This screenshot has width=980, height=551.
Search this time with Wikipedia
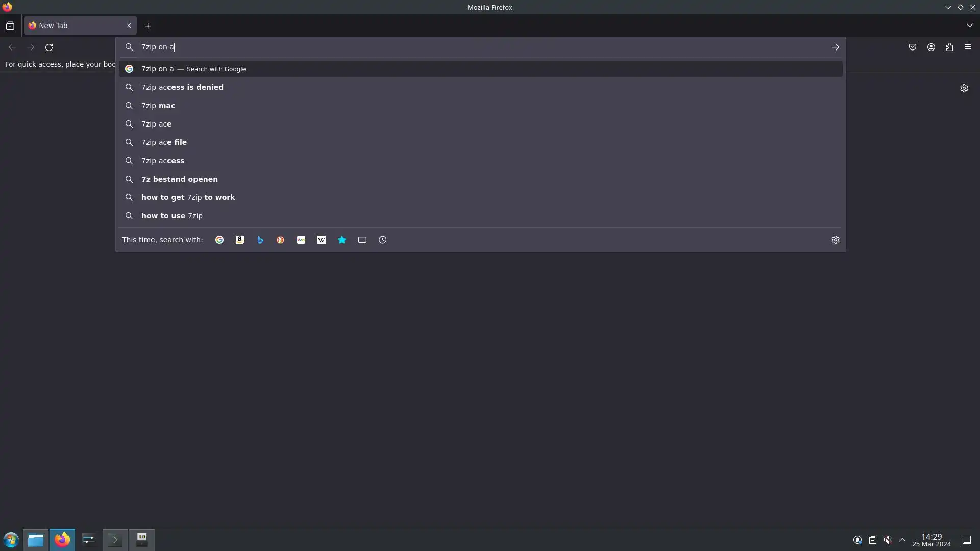[322, 240]
